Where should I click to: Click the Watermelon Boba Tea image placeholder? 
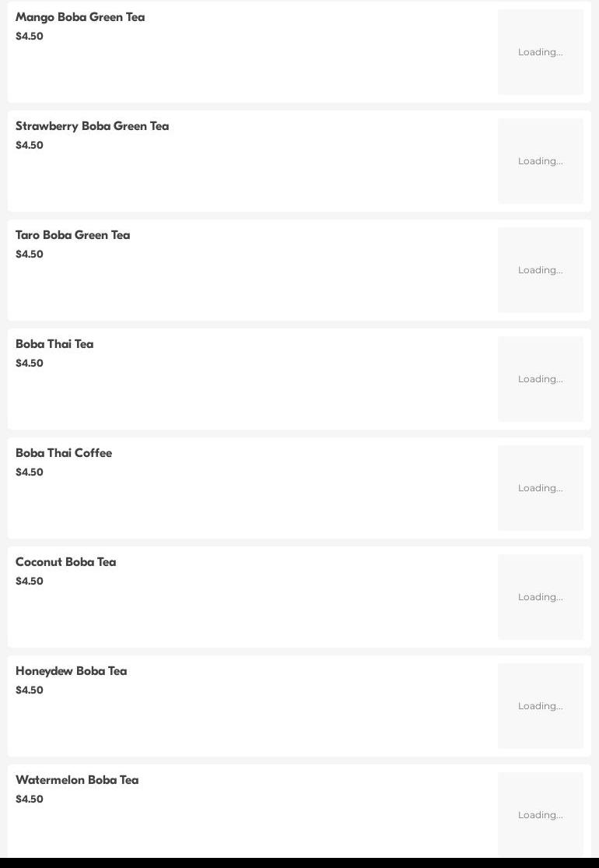tap(540, 814)
